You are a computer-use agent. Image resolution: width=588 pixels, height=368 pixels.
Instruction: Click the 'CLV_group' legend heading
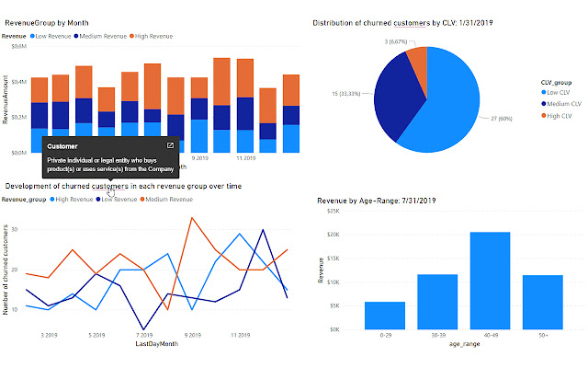tap(556, 82)
